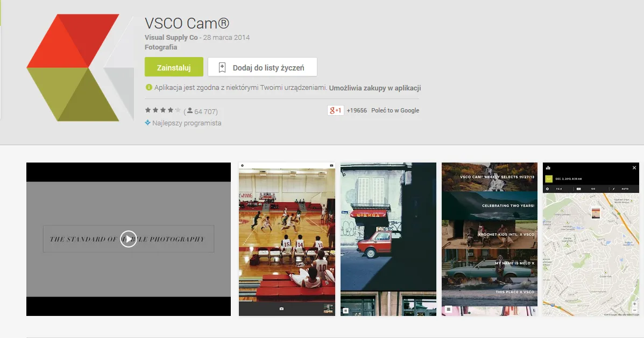Screen dimensions: 644x338
Task: Click the Google +1 icon button
Action: tap(335, 110)
